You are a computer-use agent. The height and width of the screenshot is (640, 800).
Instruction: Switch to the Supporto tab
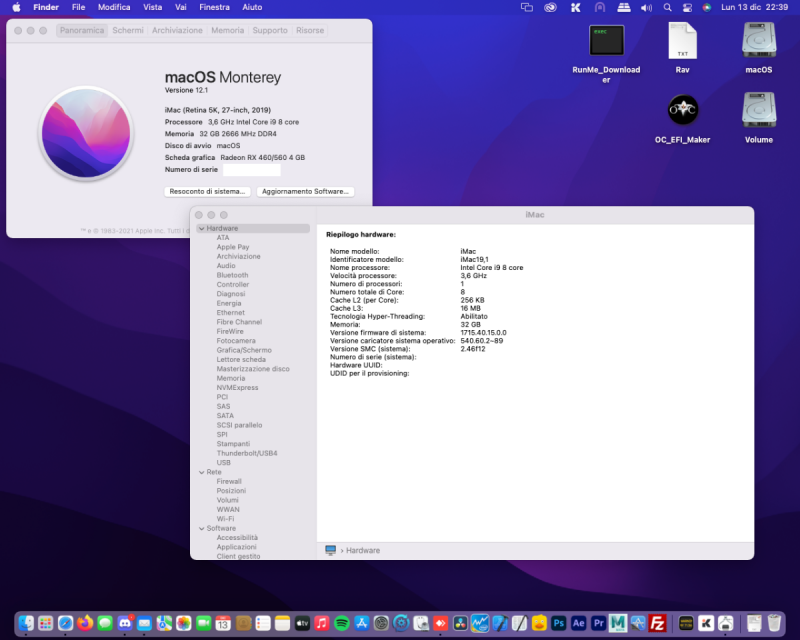click(x=270, y=31)
